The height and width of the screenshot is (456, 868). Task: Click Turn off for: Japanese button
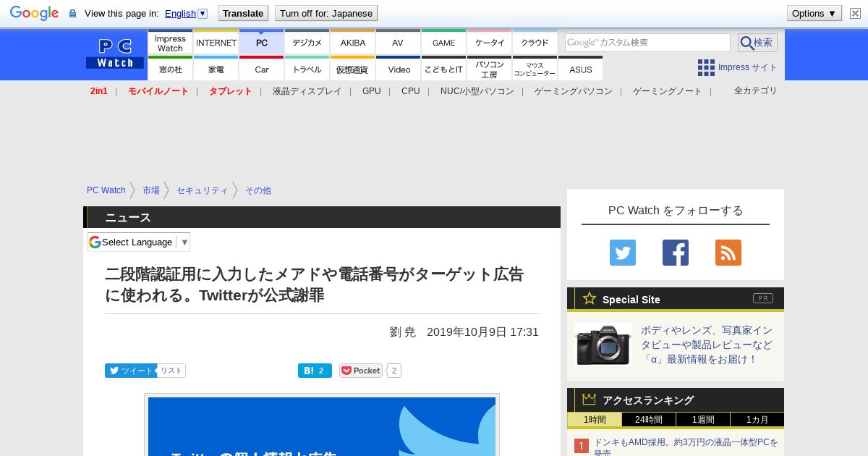click(x=326, y=13)
